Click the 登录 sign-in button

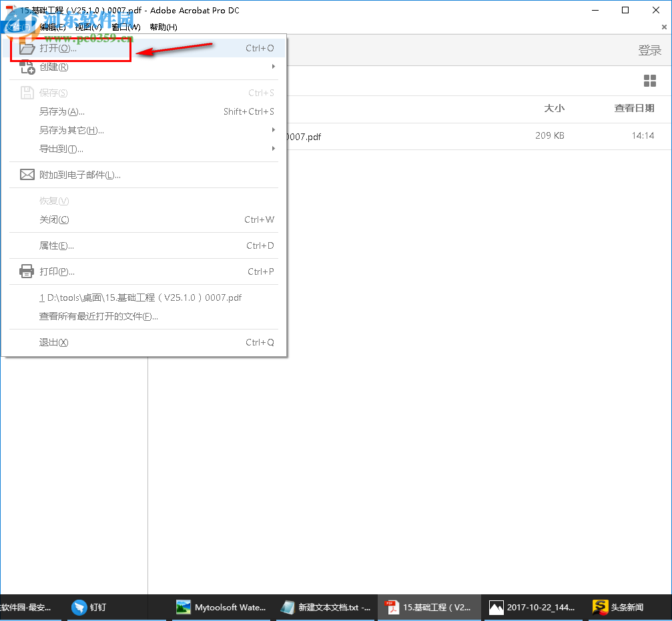(x=649, y=49)
